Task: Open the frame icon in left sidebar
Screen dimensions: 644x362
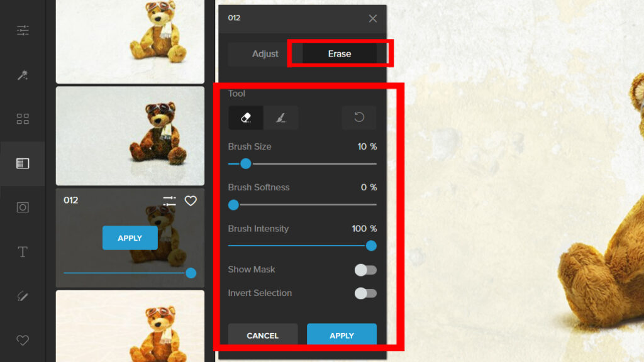Action: click(x=23, y=207)
